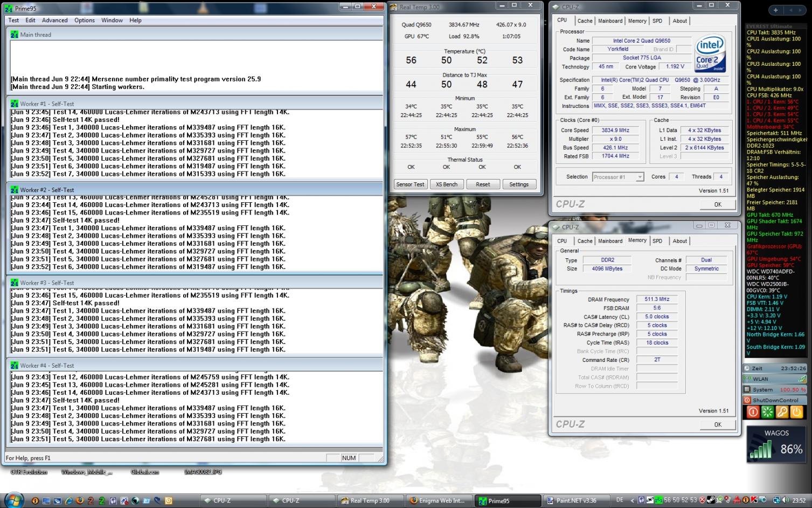Click the orange standby power icon

796,412
